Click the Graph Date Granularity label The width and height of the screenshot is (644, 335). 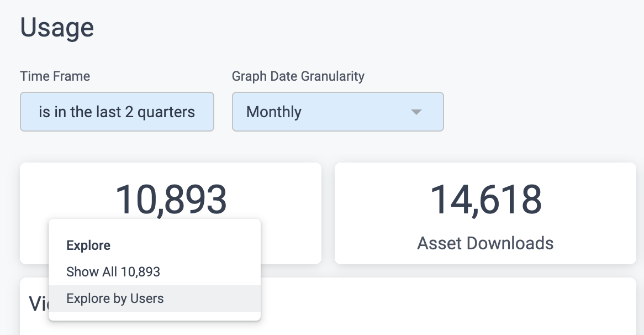click(298, 76)
